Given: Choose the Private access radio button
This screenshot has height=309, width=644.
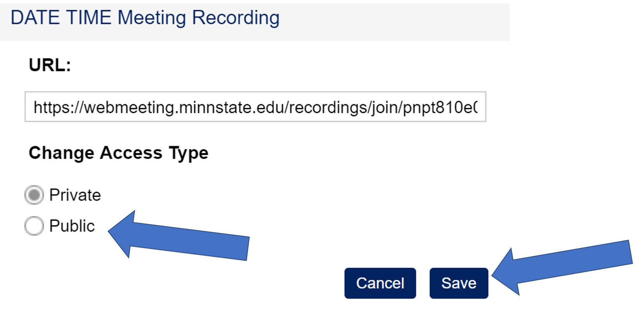Looking at the screenshot, I should point(34,195).
